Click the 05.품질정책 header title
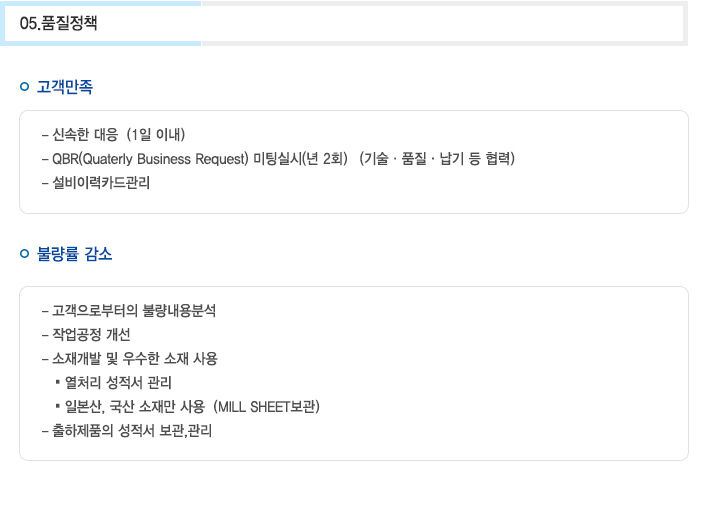This screenshot has width=720, height=514. pos(58,23)
